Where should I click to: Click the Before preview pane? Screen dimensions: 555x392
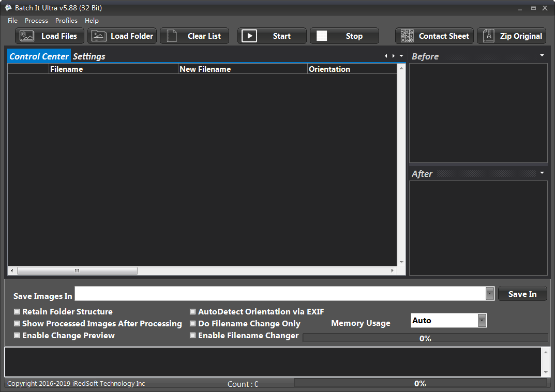(478, 113)
